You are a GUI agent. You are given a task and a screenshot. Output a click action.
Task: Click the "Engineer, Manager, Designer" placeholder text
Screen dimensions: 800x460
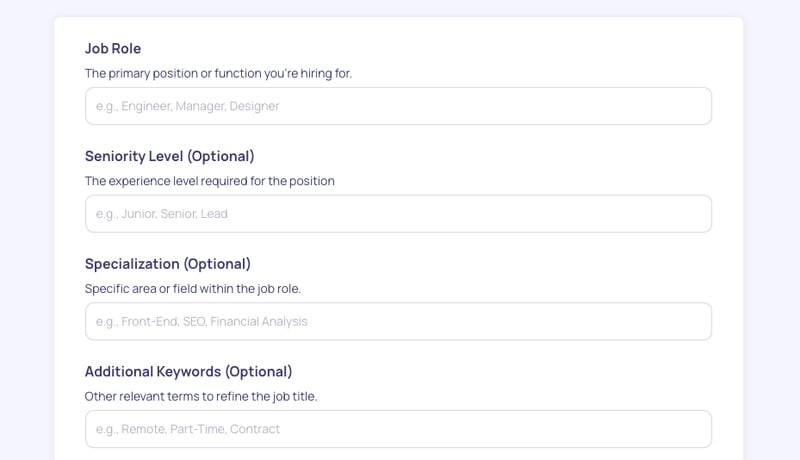[x=188, y=106]
